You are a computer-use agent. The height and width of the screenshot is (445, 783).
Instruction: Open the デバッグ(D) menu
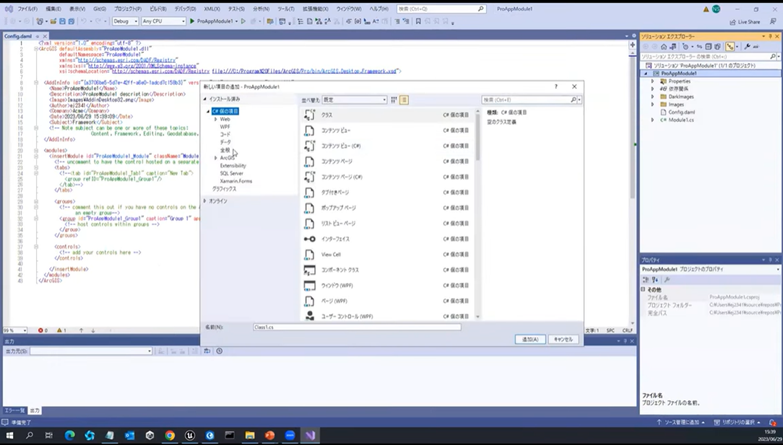pos(185,9)
